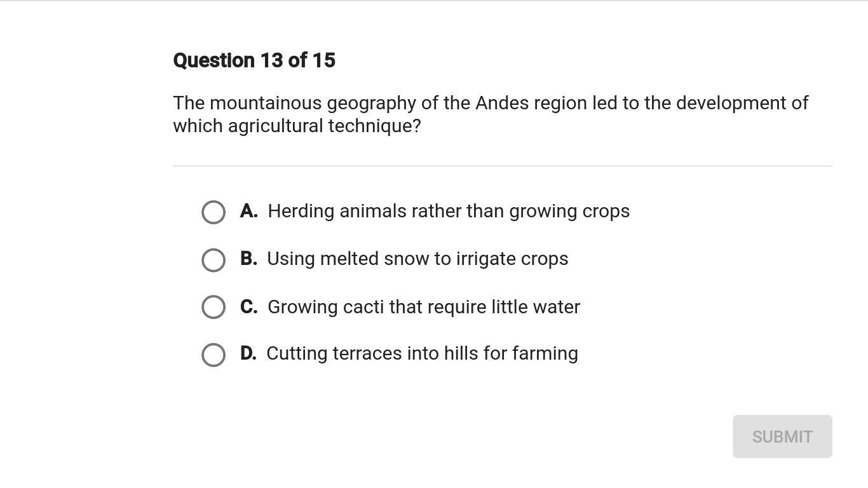Pick the "Using melted snow to irrigate crops" answer
This screenshot has width=868, height=488.
click(417, 259)
